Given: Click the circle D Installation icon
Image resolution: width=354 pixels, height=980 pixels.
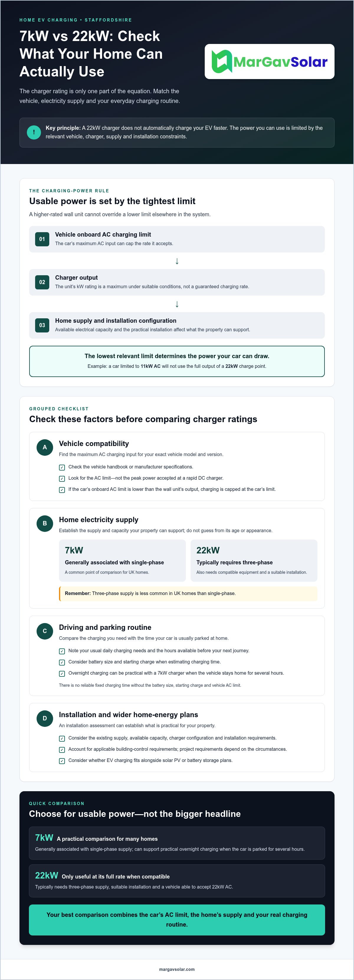Looking at the screenshot, I should point(45,718).
